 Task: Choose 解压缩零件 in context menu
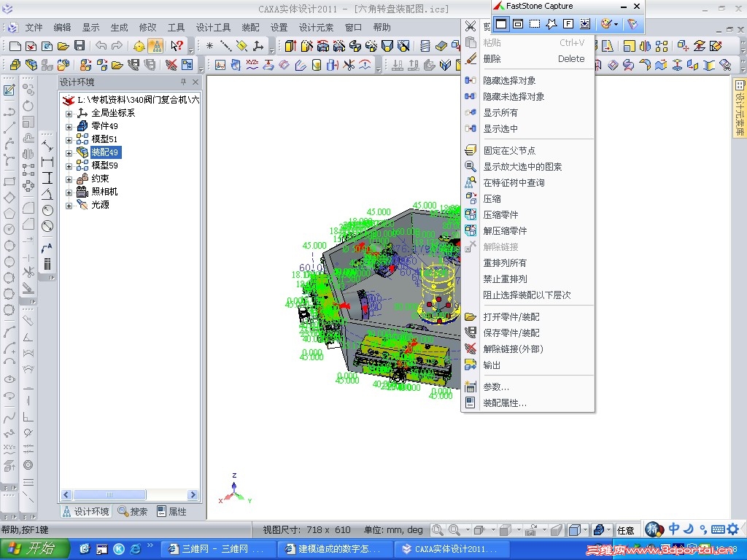(528, 231)
